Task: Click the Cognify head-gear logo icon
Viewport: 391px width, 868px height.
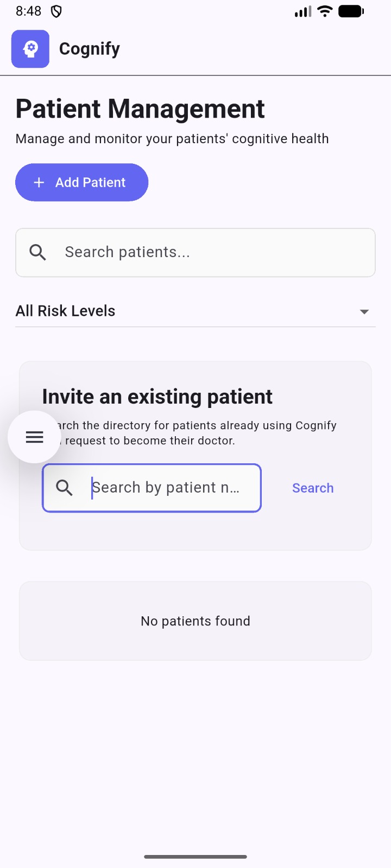Action: coord(30,49)
